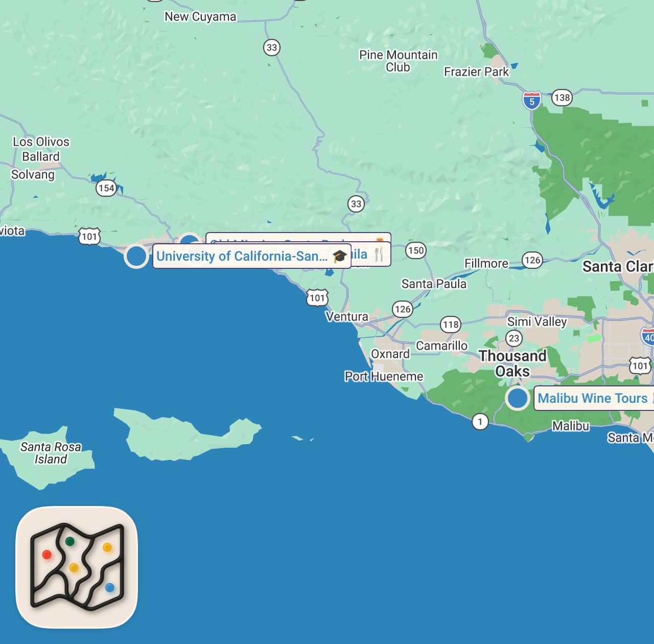Click Route 126 shield near Fillmore
Viewport: 654px width, 644px height.
point(532,260)
